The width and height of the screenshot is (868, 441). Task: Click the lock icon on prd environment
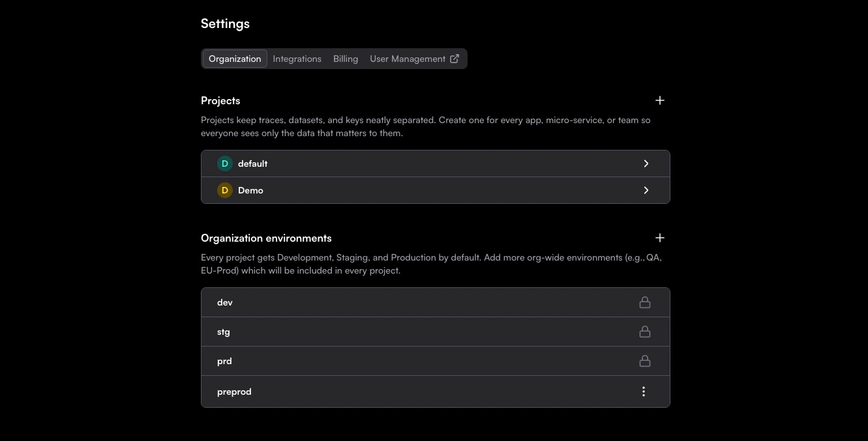click(x=645, y=361)
